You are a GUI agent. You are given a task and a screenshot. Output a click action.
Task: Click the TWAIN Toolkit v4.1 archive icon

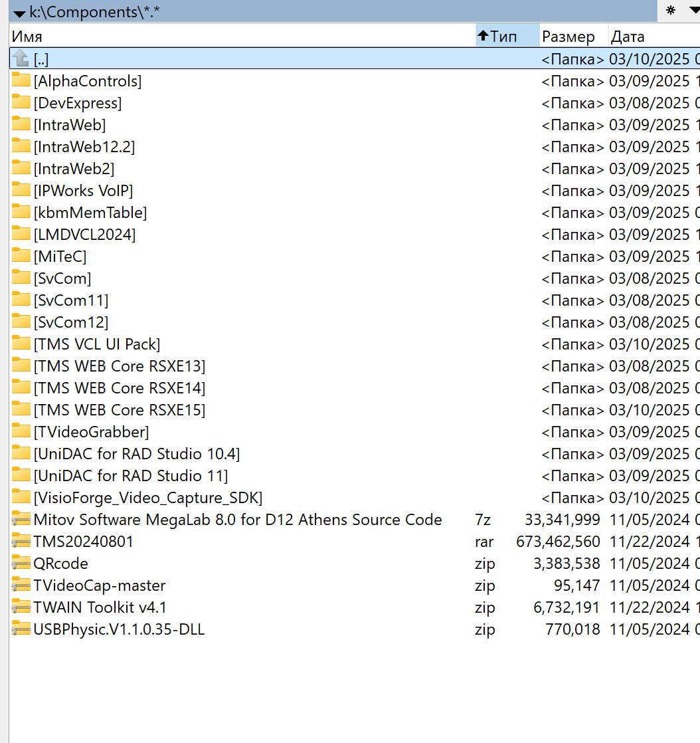point(21,606)
